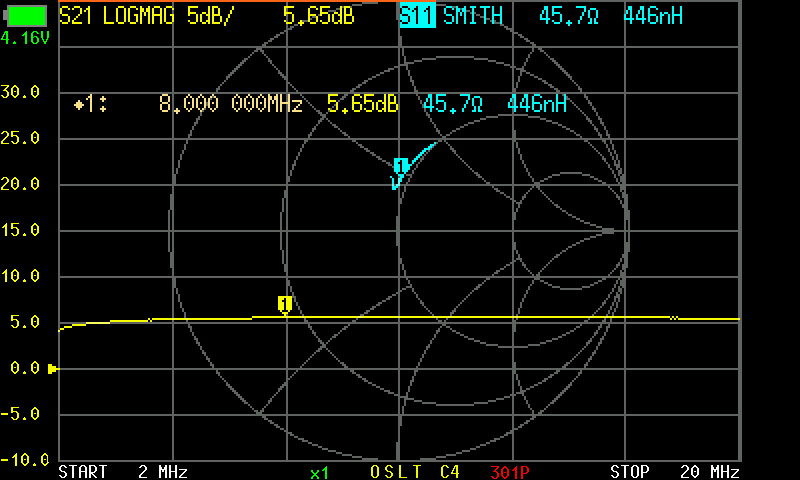Tap the 30.0 y-axis scale label
This screenshot has height=480, width=800.
[20, 92]
